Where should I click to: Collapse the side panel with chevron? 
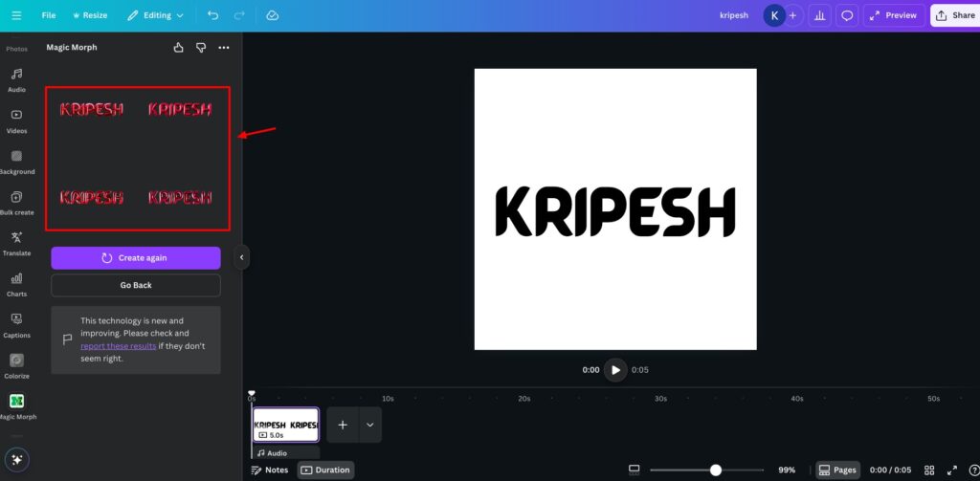click(242, 257)
